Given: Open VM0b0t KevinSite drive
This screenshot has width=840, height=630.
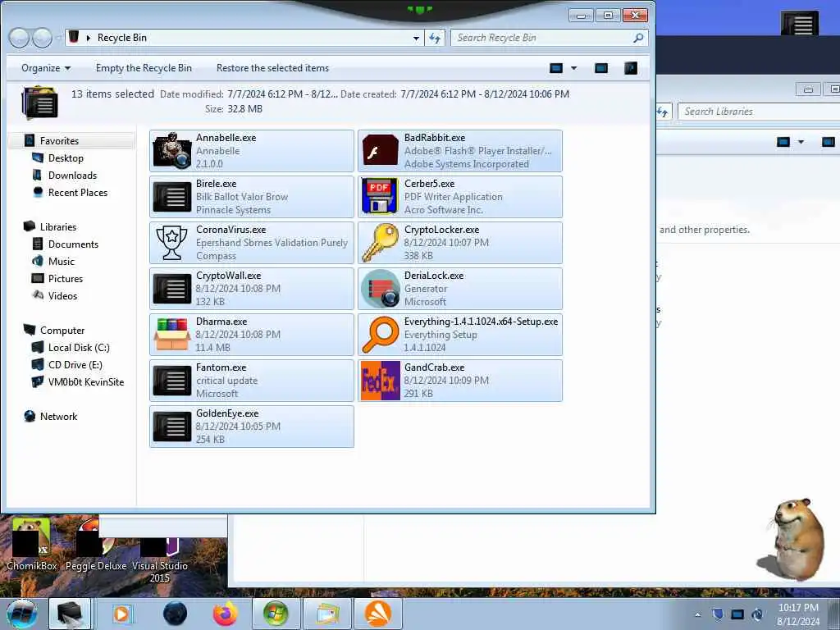Looking at the screenshot, I should pos(85,382).
